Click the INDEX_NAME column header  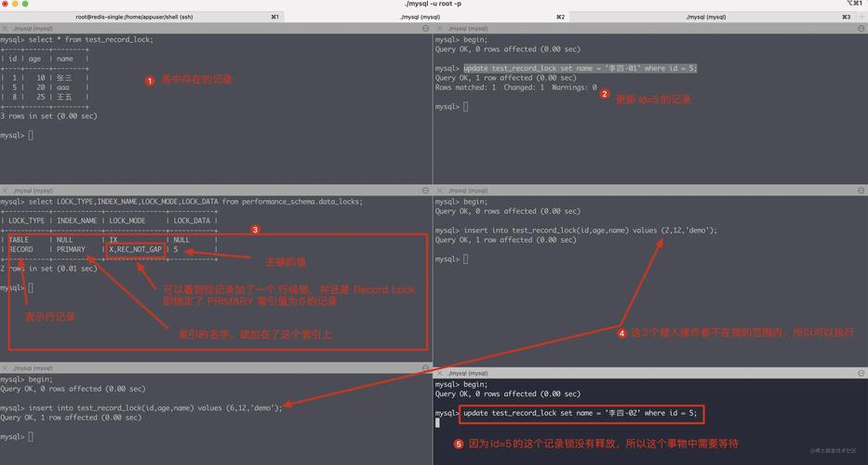pyautogui.click(x=76, y=221)
